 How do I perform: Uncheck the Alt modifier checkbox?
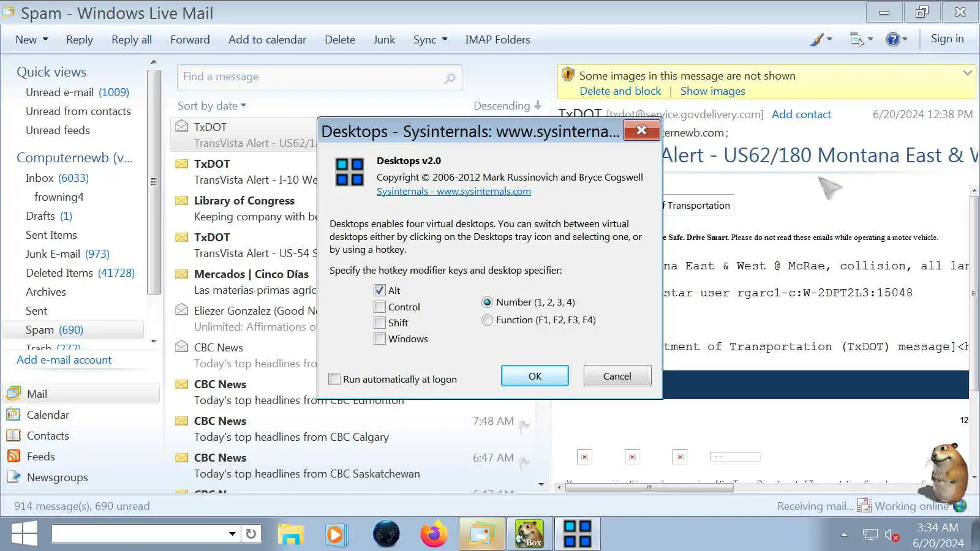click(380, 290)
